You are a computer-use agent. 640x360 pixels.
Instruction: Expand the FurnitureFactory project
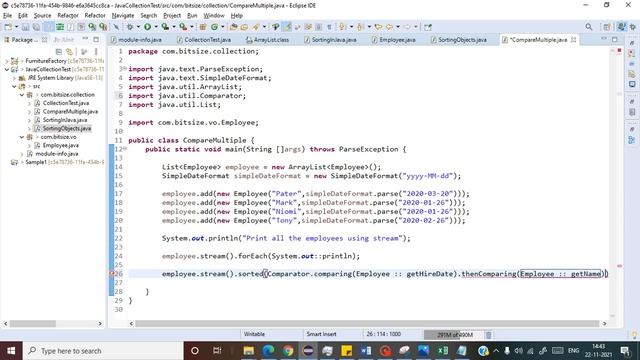[x=7, y=61]
